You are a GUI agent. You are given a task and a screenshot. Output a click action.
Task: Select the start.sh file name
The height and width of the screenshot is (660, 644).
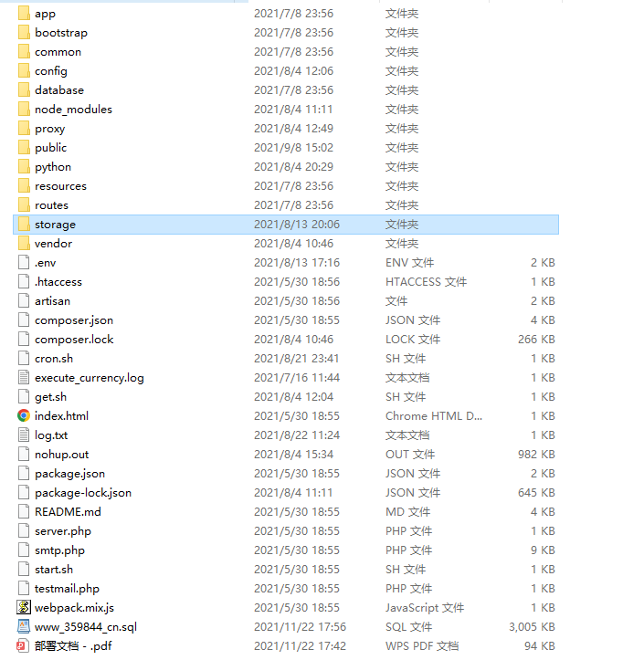coord(54,569)
